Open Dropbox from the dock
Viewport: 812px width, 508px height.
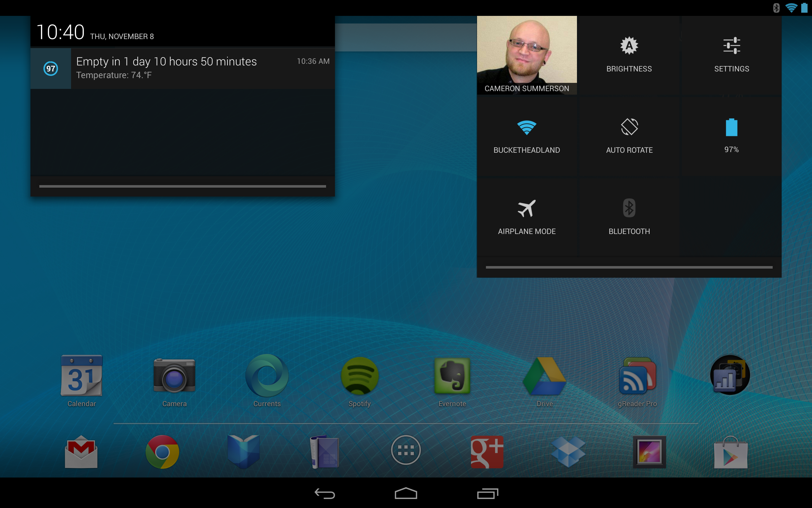(x=568, y=451)
